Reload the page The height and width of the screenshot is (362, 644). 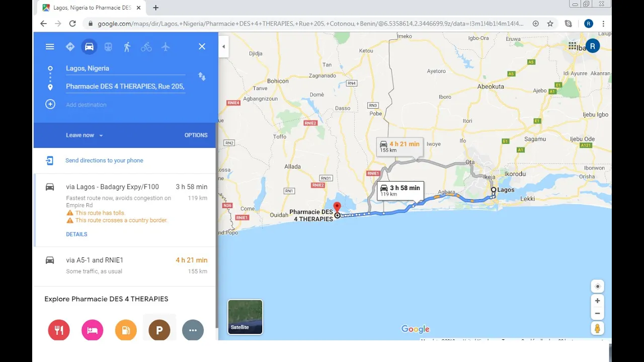click(72, 24)
